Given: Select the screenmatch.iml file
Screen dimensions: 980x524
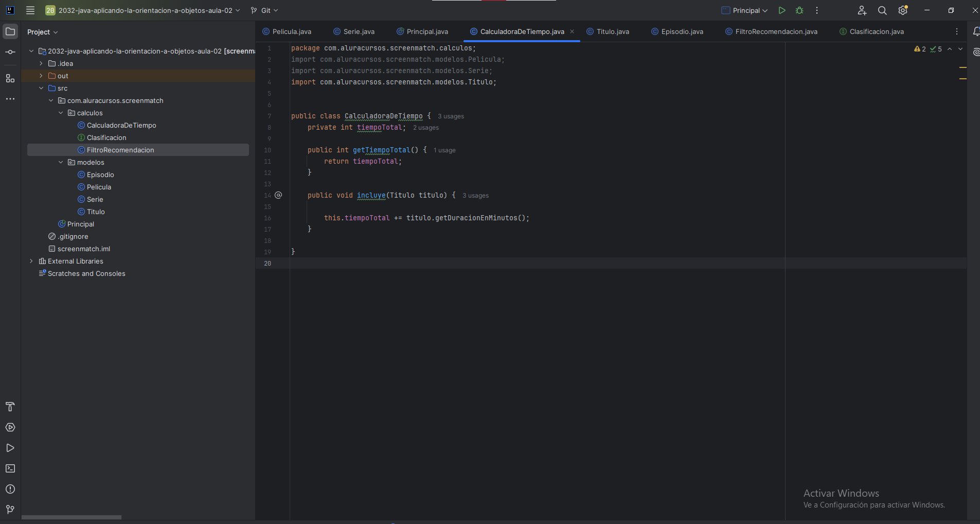Looking at the screenshot, I should click(83, 249).
